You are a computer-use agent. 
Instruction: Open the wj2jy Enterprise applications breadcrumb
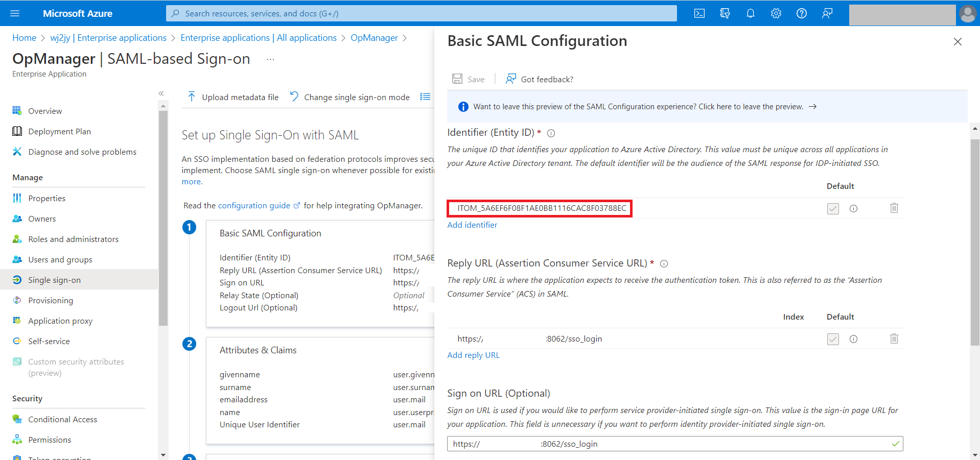tap(108, 38)
